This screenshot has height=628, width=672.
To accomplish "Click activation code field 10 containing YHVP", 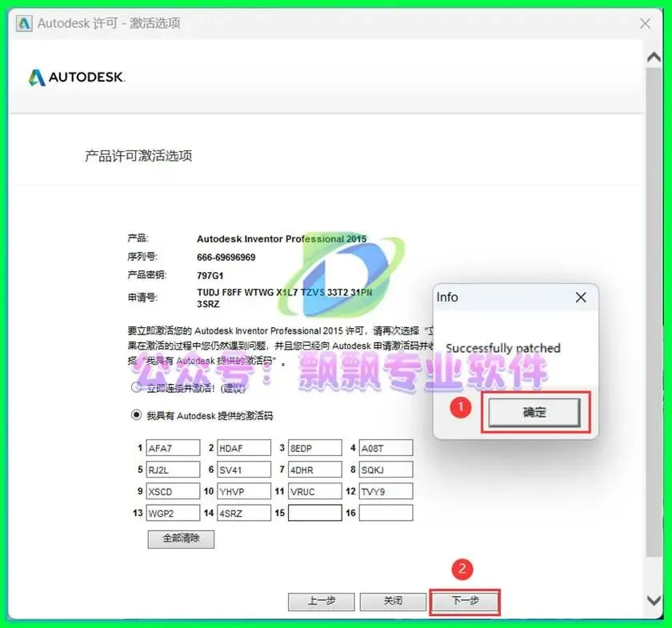I will coord(244,491).
